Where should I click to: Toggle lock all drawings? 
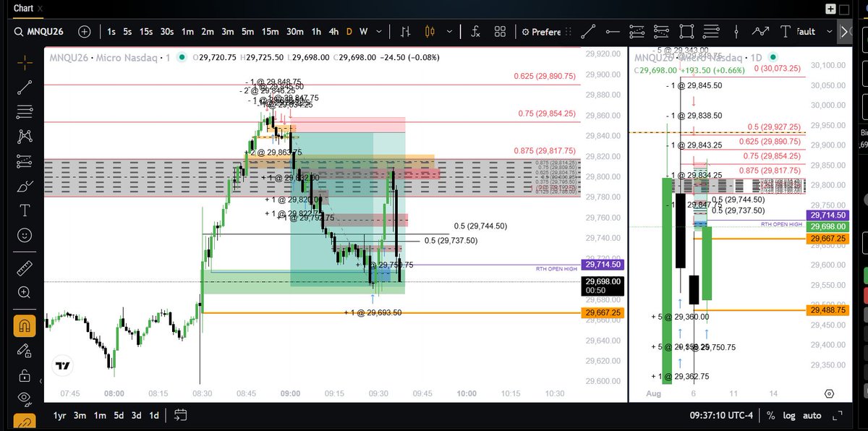coord(25,375)
